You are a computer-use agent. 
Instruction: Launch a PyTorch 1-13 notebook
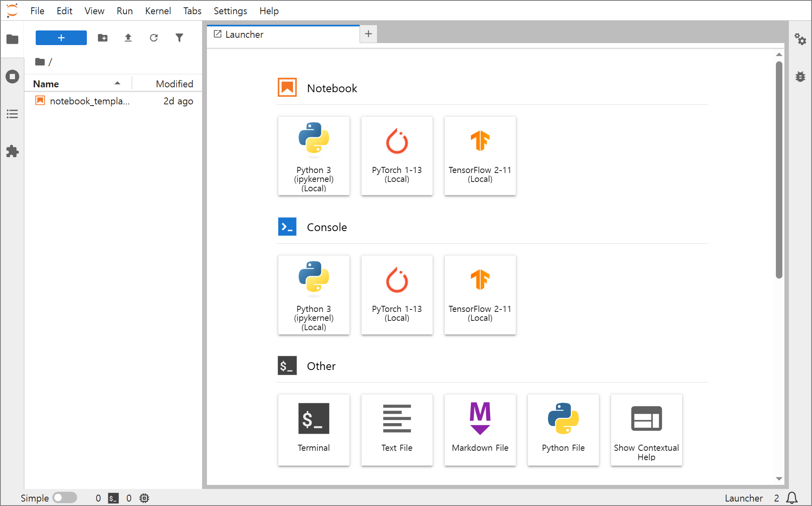pos(396,156)
